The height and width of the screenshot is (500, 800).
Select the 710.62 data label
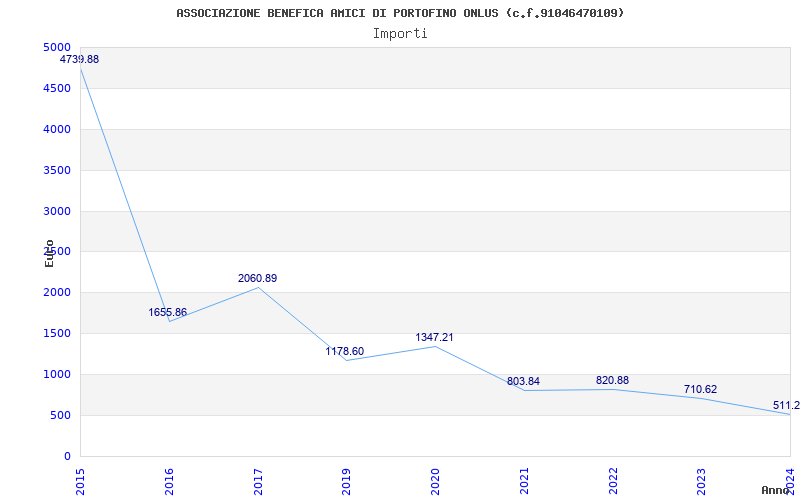pos(701,389)
